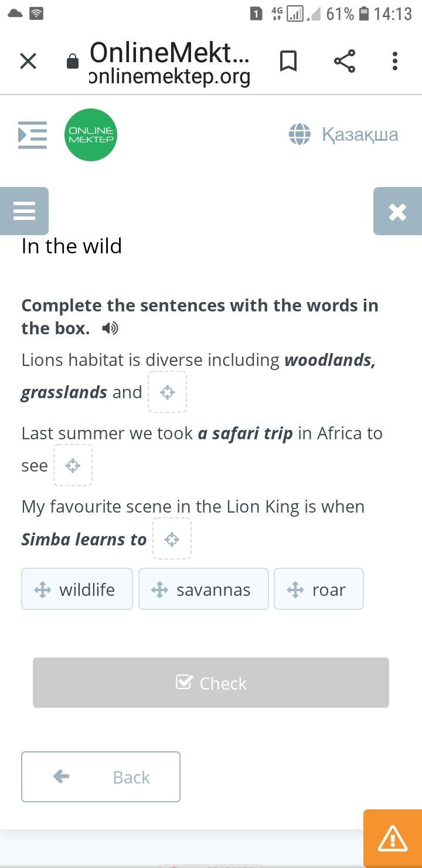
Task: Close the browser tab with X icon
Action: pyautogui.click(x=28, y=61)
